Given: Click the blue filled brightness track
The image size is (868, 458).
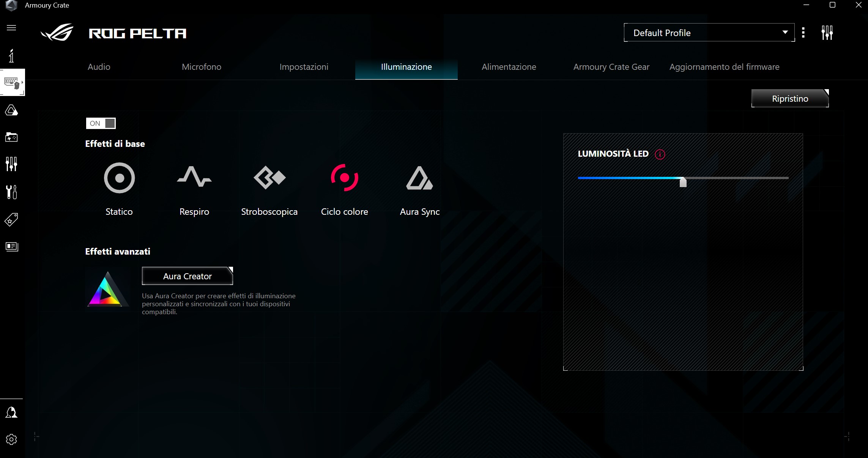Looking at the screenshot, I should click(629, 178).
